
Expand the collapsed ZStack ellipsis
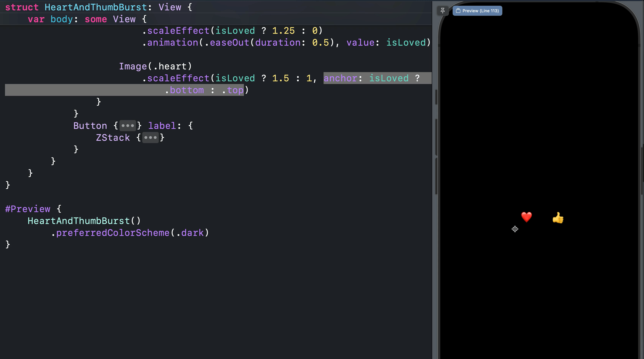click(150, 138)
